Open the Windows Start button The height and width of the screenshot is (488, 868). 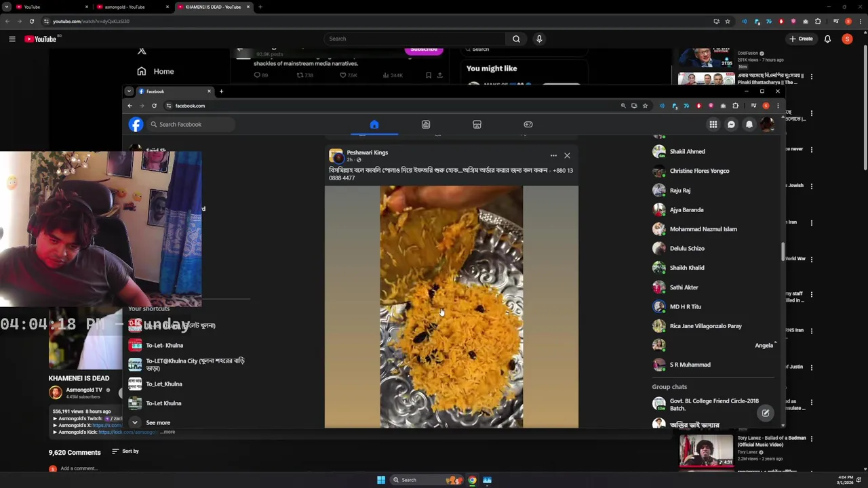381,480
